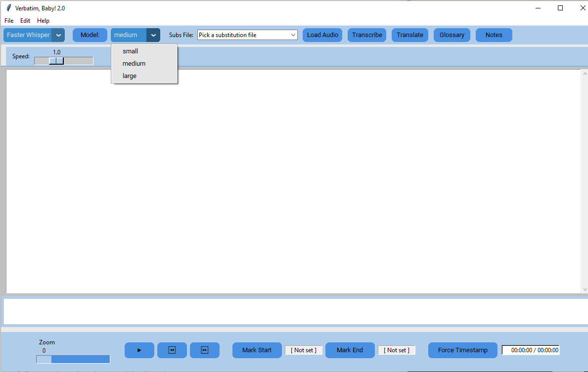Open the File menu
Viewport: 588px width, 372px height.
click(x=9, y=21)
